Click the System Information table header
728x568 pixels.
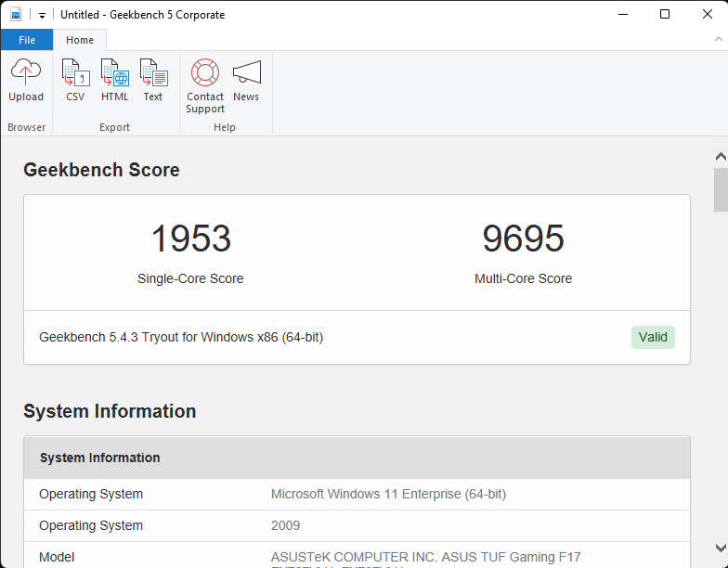coord(357,458)
